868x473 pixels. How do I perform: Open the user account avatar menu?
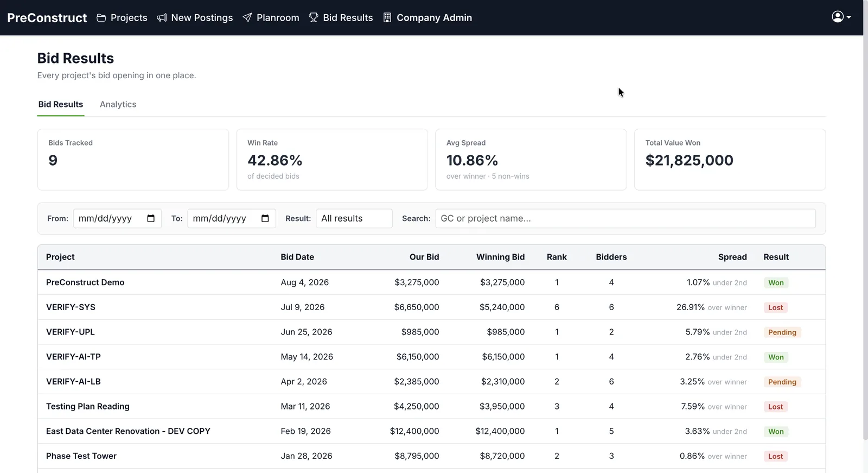(838, 17)
